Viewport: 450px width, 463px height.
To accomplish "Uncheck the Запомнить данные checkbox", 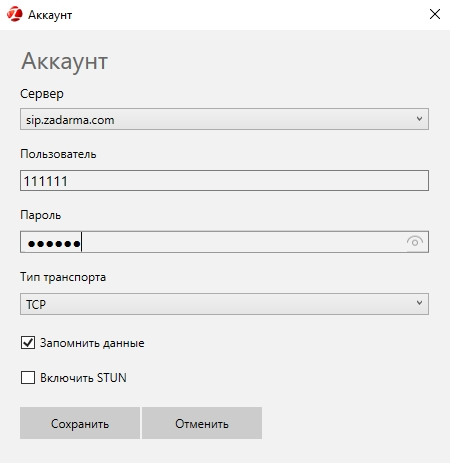I will [x=28, y=342].
